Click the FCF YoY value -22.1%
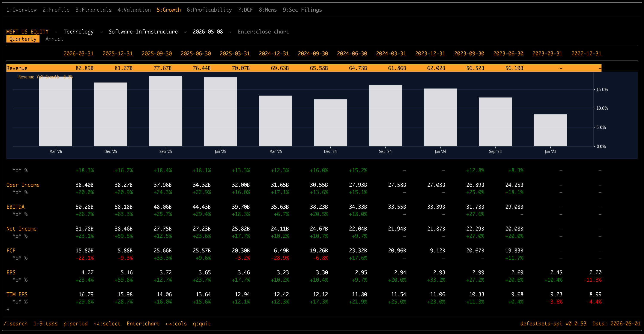 (x=85, y=258)
